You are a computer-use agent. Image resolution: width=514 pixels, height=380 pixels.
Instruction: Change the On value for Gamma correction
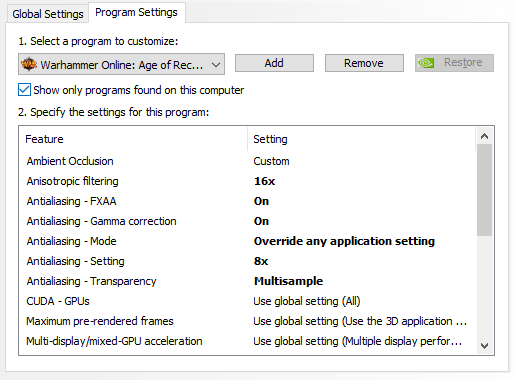click(x=261, y=221)
